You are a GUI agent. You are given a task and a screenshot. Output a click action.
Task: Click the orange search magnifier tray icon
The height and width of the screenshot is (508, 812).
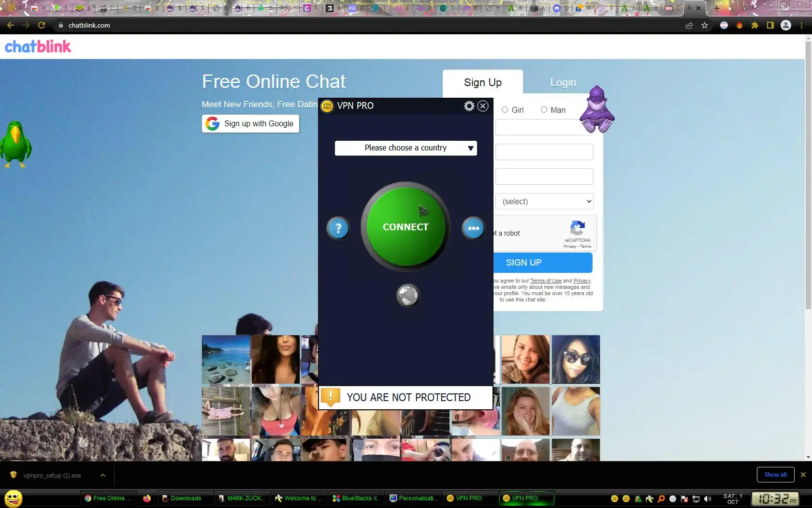[x=661, y=499]
